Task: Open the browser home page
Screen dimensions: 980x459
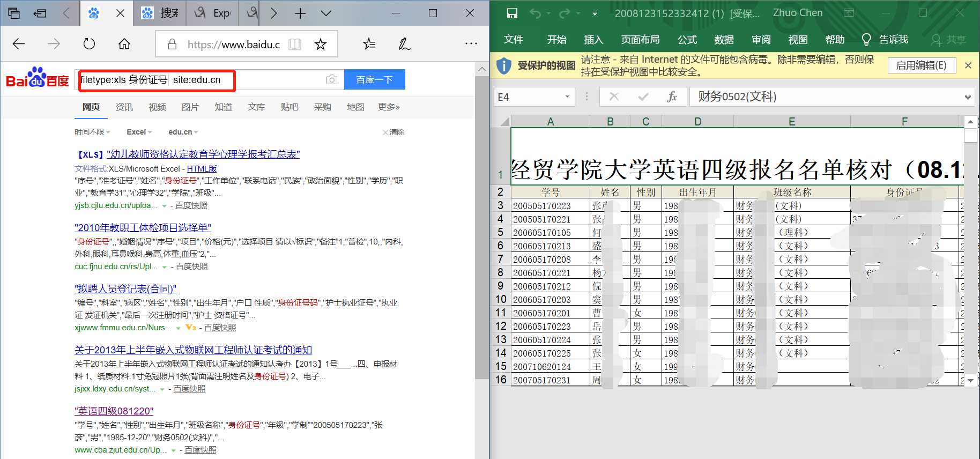Action: pos(124,44)
